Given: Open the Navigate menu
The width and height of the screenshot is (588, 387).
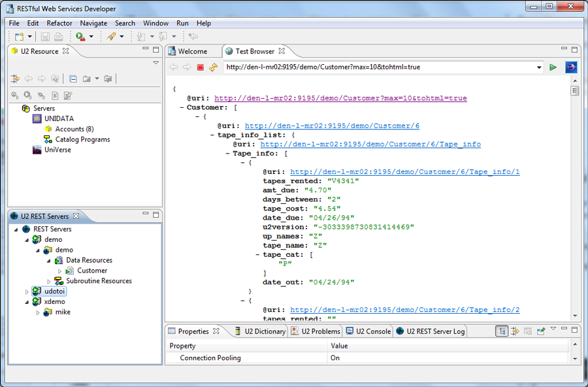Looking at the screenshot, I should coord(93,23).
